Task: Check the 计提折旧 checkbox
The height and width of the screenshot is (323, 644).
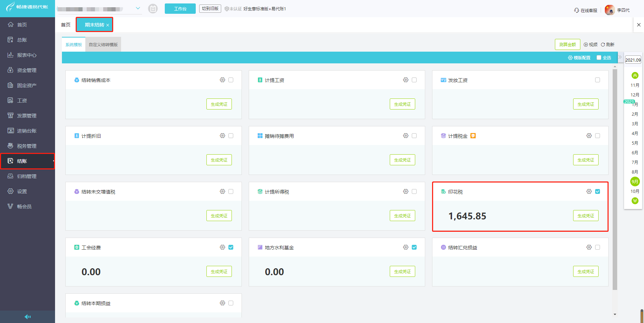Action: pyautogui.click(x=231, y=136)
